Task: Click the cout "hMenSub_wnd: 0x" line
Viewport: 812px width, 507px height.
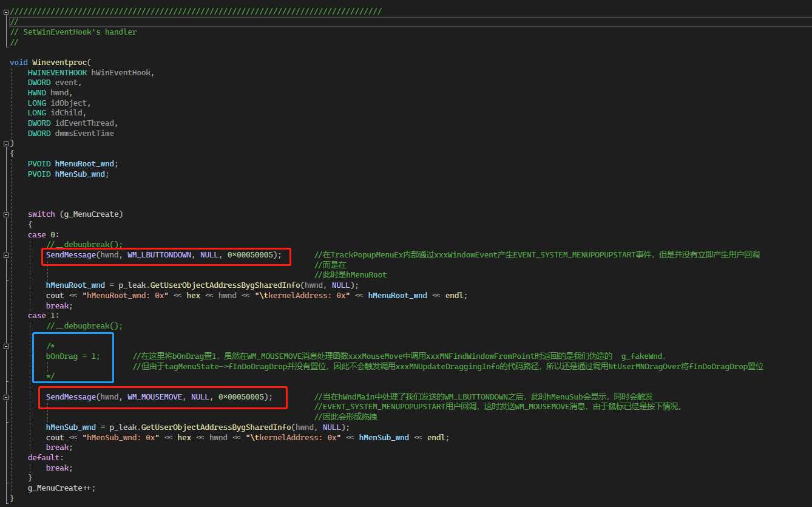Action: (x=248, y=437)
